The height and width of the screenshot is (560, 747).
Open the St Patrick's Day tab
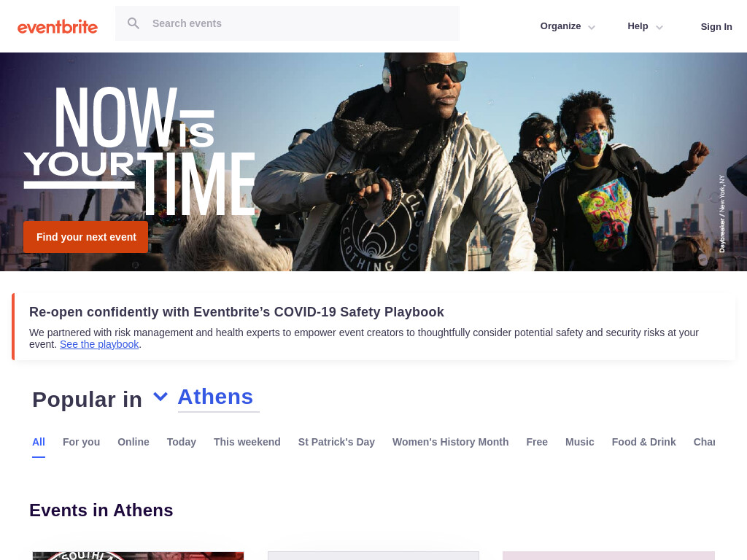pos(336,443)
